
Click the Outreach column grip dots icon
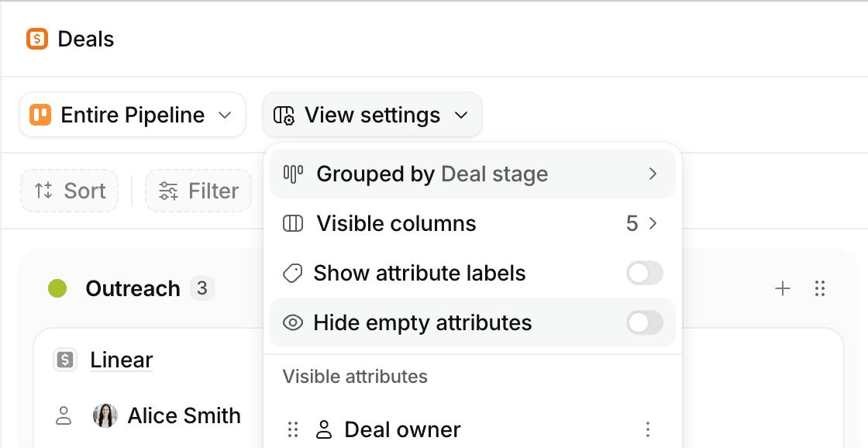click(821, 288)
